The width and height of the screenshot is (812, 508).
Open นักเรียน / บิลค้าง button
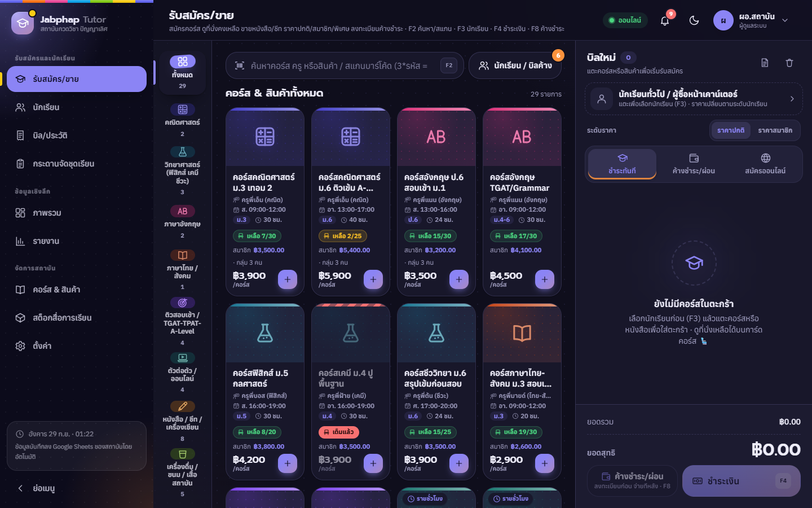(515, 65)
